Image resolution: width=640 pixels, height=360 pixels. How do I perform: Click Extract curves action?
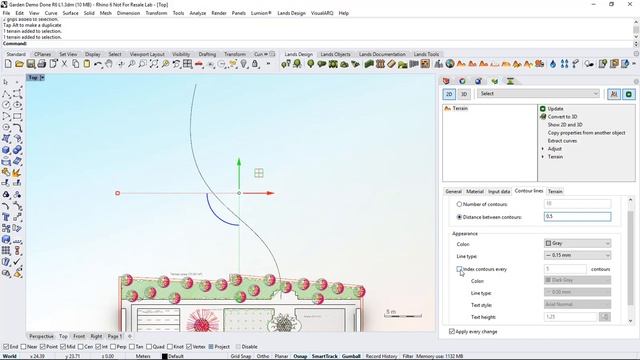point(562,141)
